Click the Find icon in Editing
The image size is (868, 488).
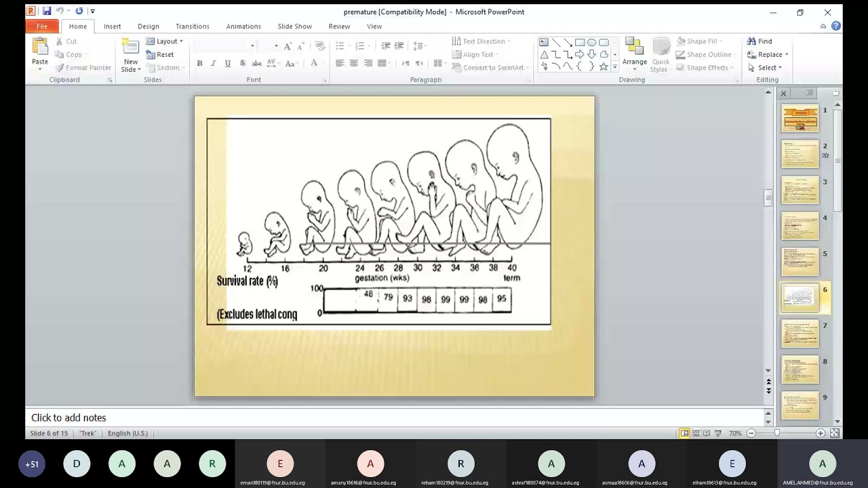point(752,41)
